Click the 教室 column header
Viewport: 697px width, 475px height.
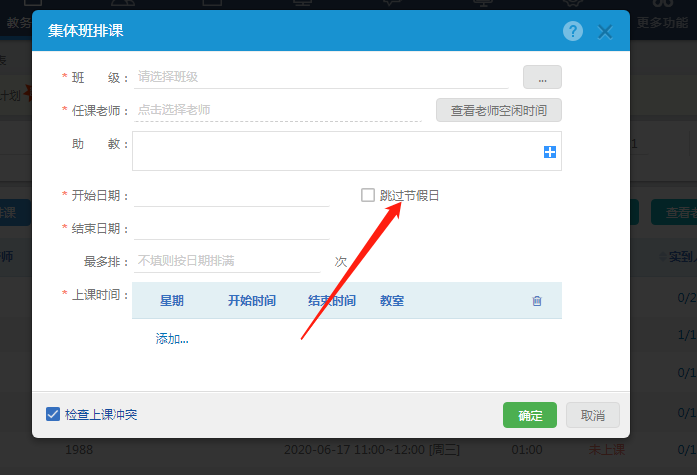point(392,301)
